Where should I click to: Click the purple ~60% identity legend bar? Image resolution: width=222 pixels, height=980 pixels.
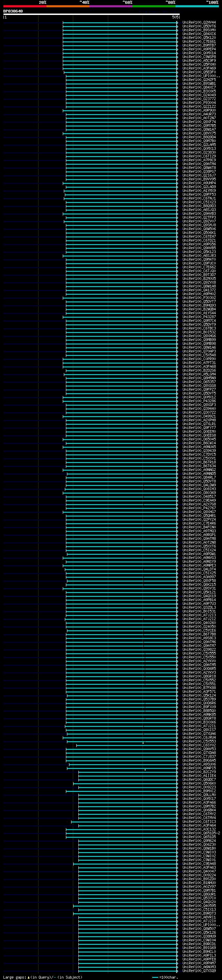coord(111,6)
